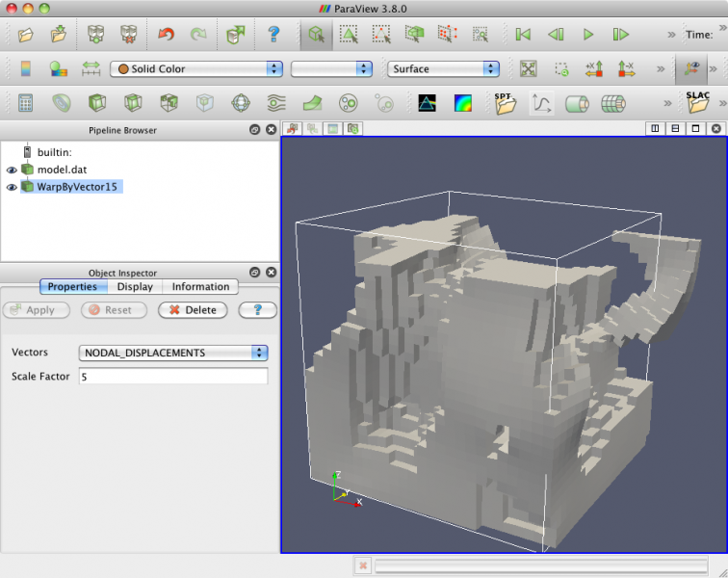Open the Edit Color Map icon

coord(59,68)
